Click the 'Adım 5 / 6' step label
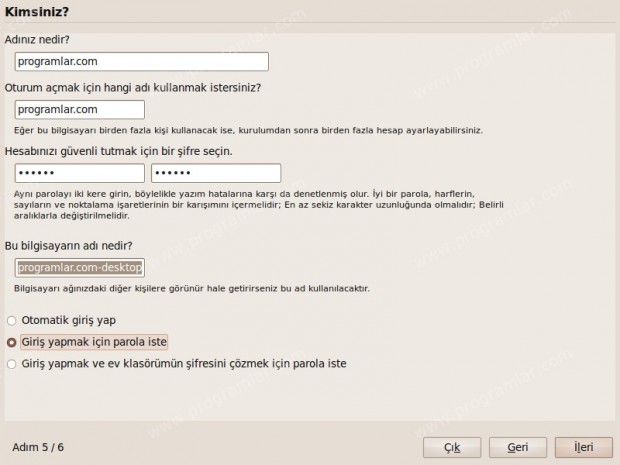The width and height of the screenshot is (620, 465). 38,447
